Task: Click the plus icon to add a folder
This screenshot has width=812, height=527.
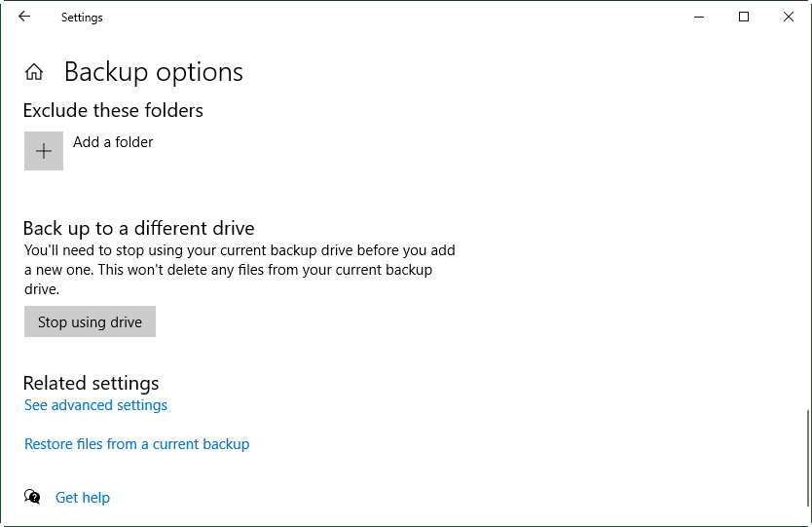Action: (x=44, y=151)
